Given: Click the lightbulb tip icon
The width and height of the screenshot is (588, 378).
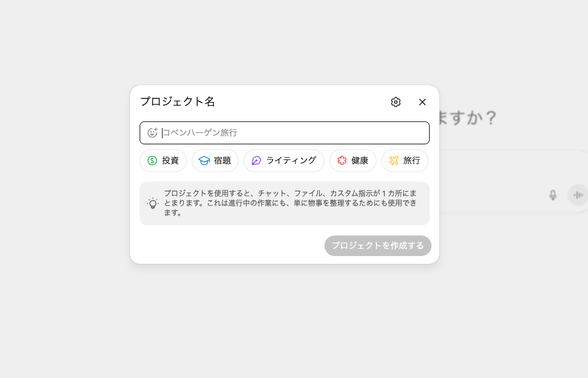Looking at the screenshot, I should click(x=153, y=203).
